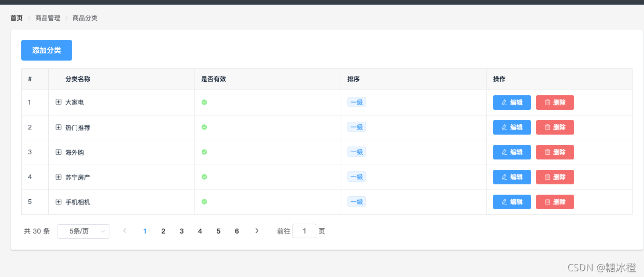The image size is (644, 277).
Task: Click the 苏宁房产 category name
Action: 78,177
